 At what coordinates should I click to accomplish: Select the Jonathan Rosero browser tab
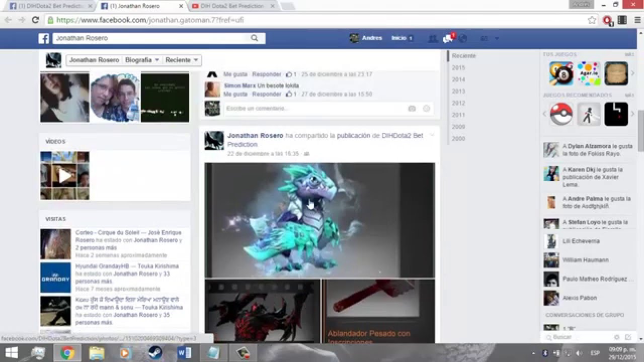coord(141,6)
